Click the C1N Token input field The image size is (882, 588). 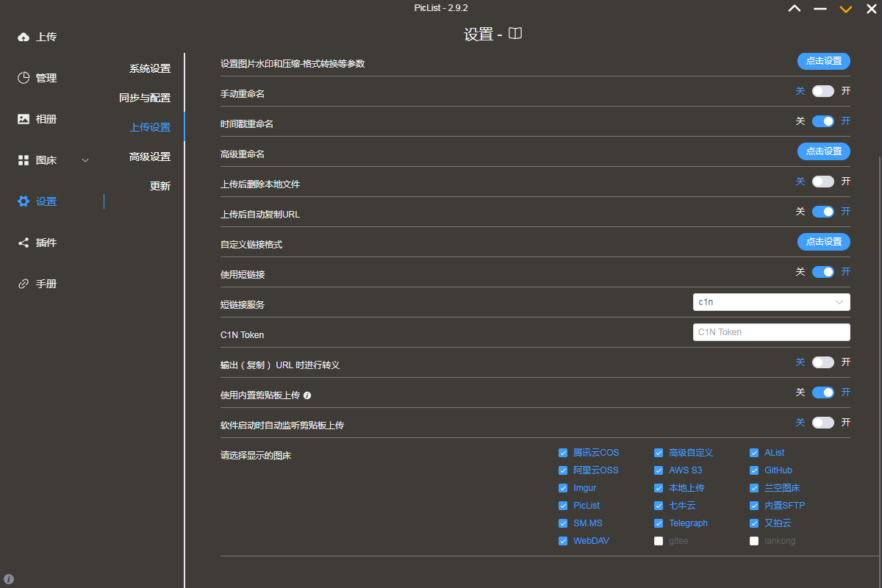(x=772, y=332)
